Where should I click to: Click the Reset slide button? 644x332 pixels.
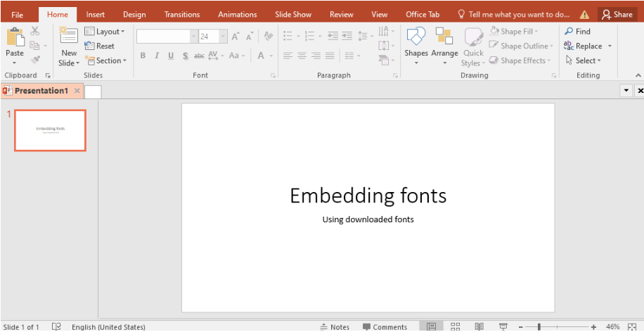[x=99, y=46]
